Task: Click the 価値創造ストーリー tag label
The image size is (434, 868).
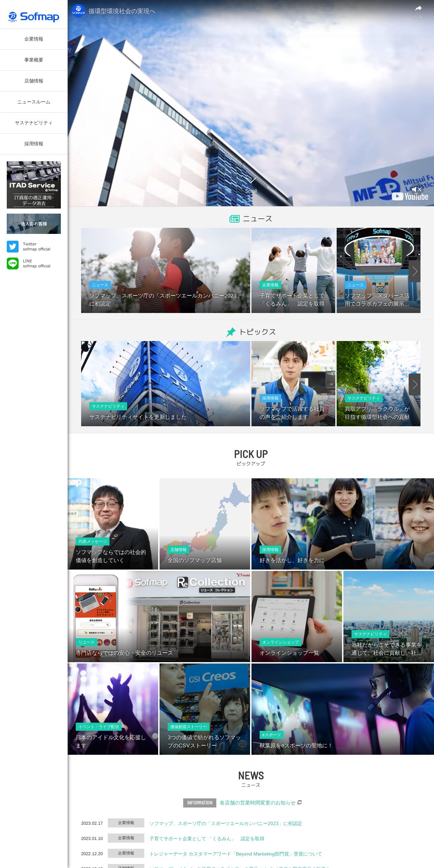Action: click(189, 727)
